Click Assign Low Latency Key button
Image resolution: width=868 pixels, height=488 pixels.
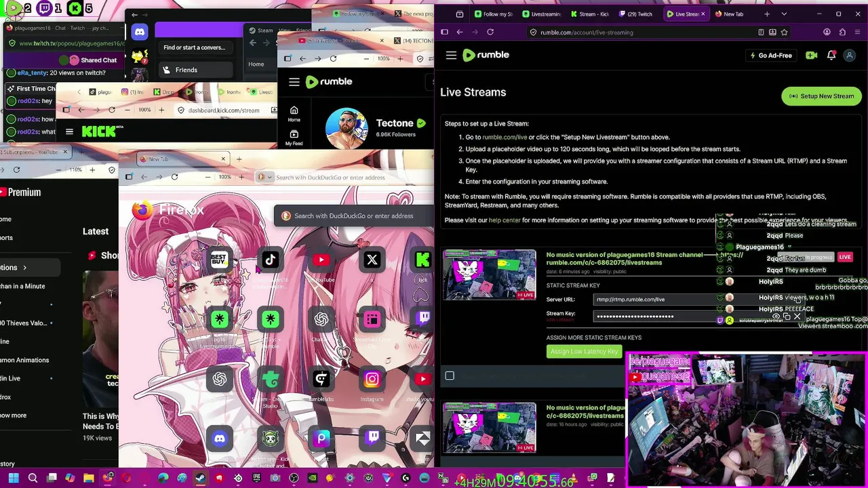coord(584,351)
